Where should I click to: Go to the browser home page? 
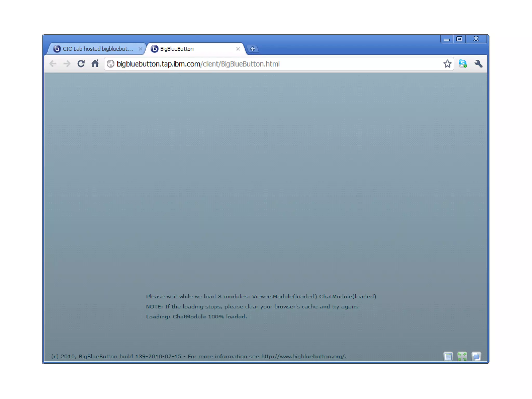(x=95, y=64)
